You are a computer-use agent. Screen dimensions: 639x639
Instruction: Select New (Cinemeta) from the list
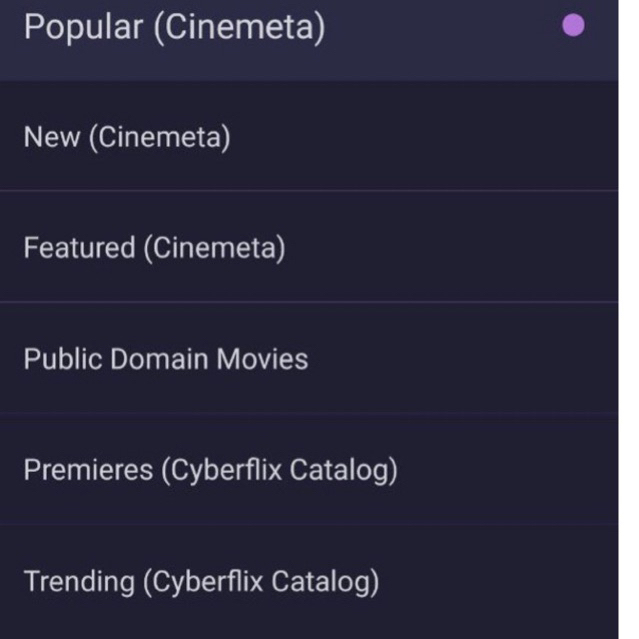tap(127, 137)
